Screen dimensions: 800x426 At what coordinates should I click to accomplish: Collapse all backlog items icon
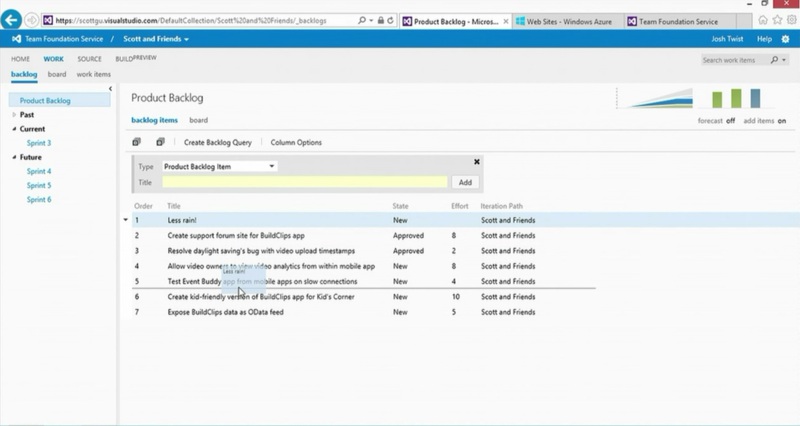160,142
